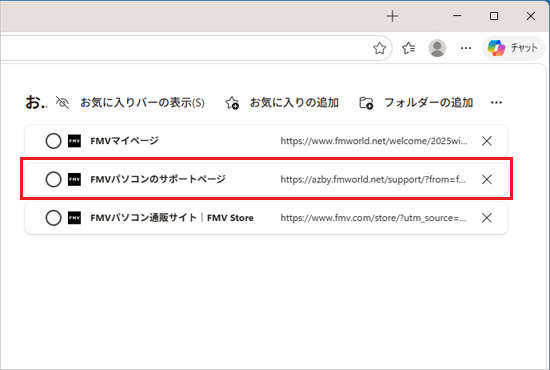The width and height of the screenshot is (550, 370).
Task: Click the fmworld.net/welcome URL text
Action: pyautogui.click(x=374, y=141)
